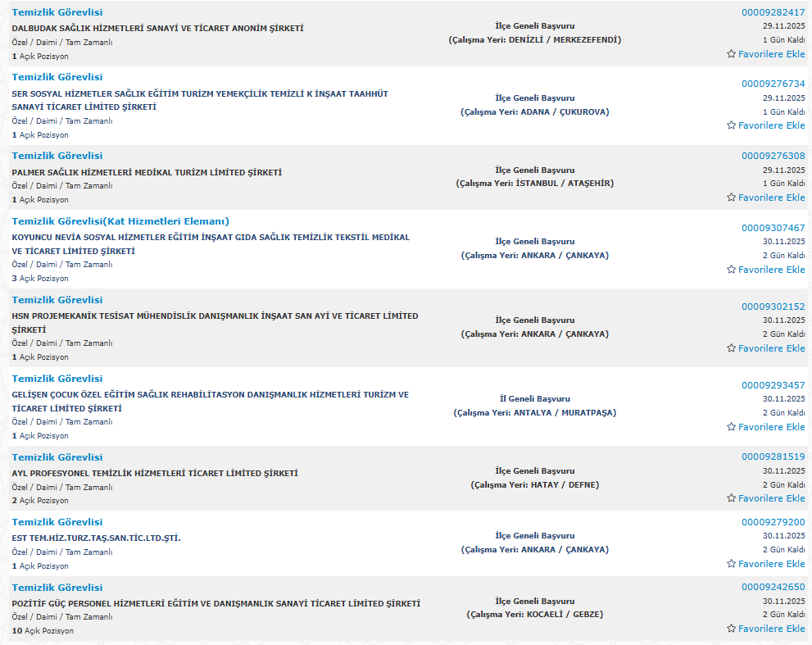Viewport: 812px width, 645px height.
Task: Open the Temizlik Görevlisi(Kat Hizmetleri Elemanı) job title
Action: coord(120,221)
